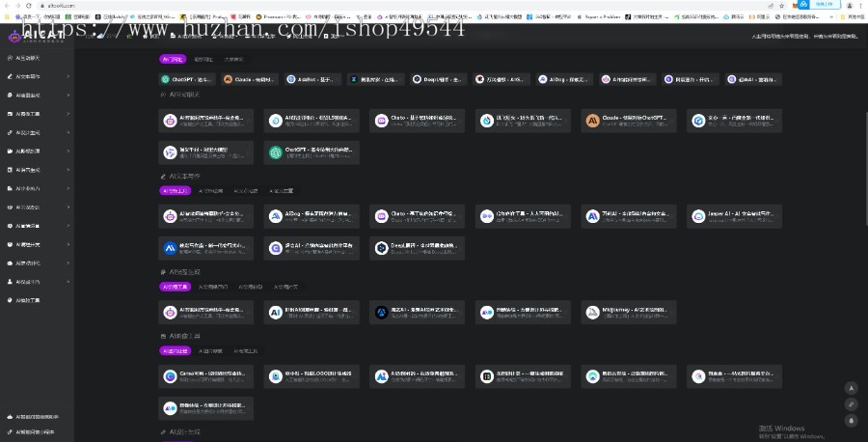
Task: Click the AI绘图生成 section heading in main content
Action: click(184, 272)
